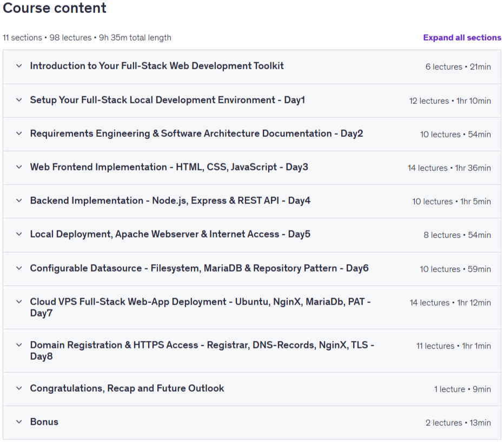Open chevron for Configurable Datasource Day6
The height and width of the screenshot is (442, 504).
coord(19,268)
